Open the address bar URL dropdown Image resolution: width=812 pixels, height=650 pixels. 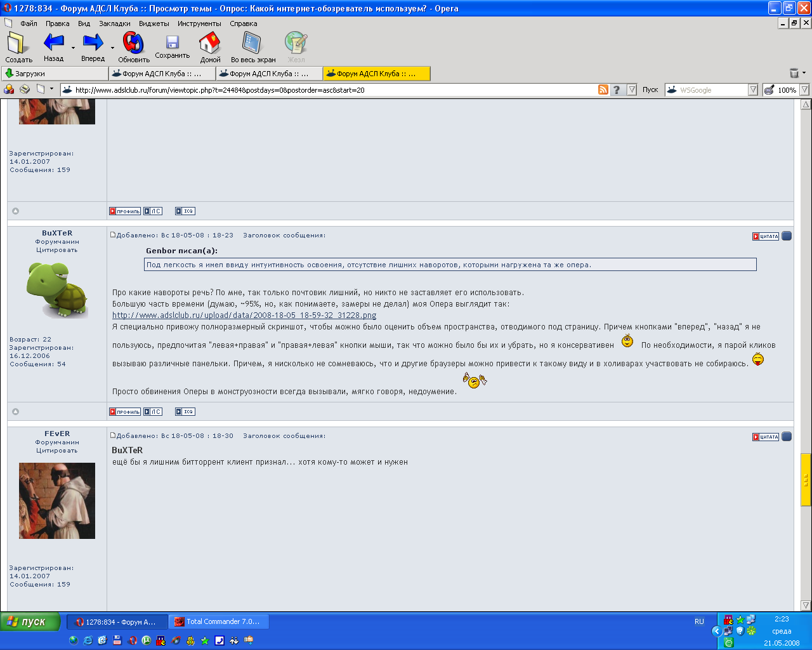pos(632,90)
